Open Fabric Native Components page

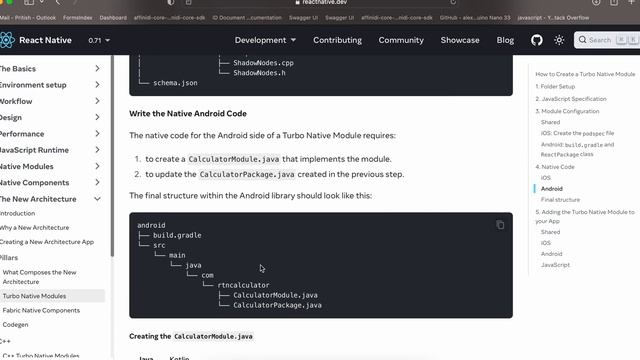coord(41,310)
